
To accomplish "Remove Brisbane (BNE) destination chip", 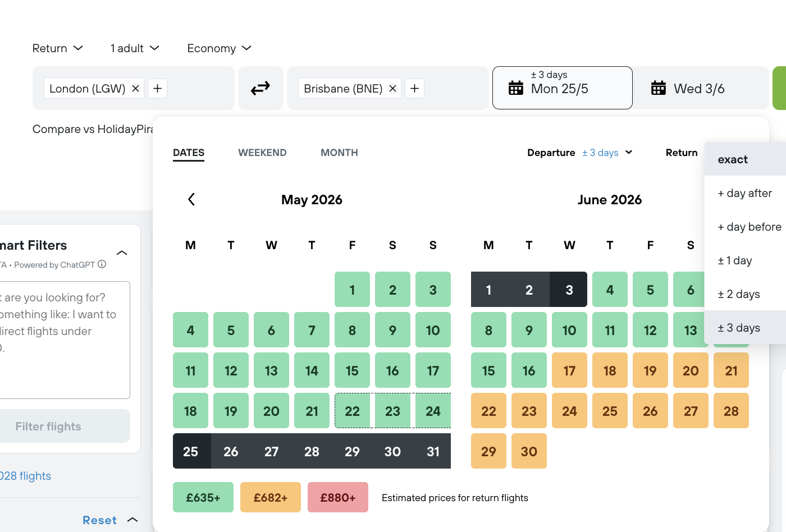I will click(x=392, y=89).
